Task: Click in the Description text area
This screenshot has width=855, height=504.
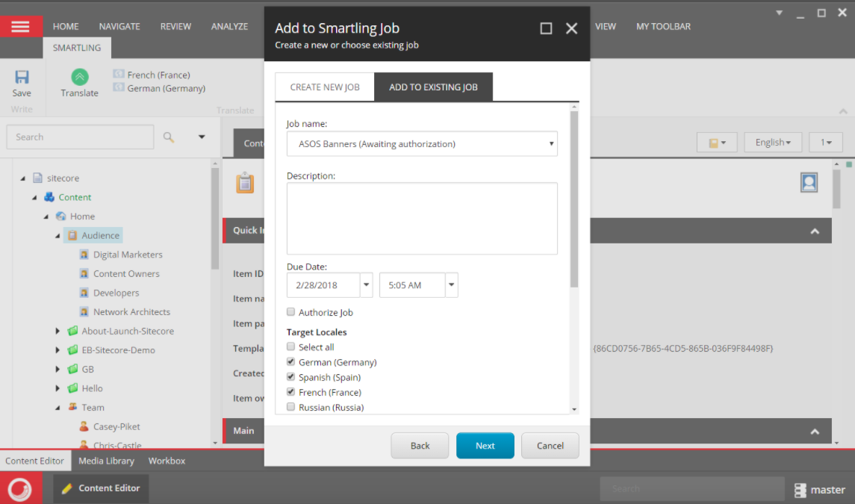Action: (x=422, y=218)
